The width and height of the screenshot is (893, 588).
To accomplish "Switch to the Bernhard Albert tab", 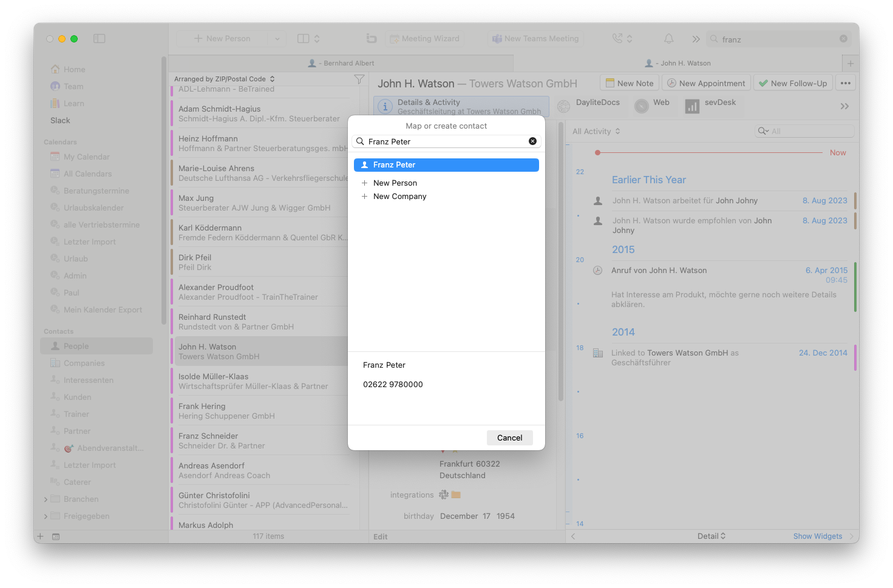I will tap(341, 63).
